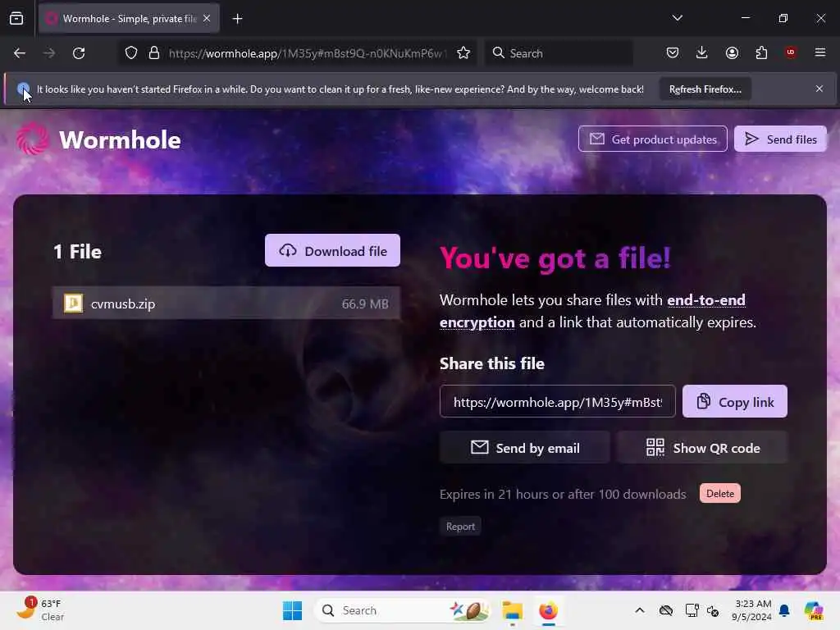Select the Wormhole browser tab

(x=129, y=19)
